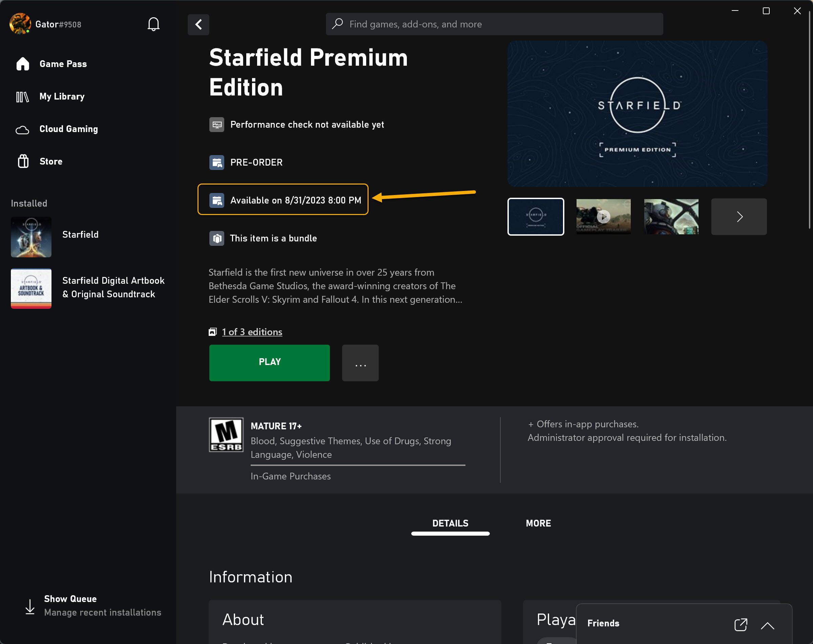Click the bundle package icon

217,238
